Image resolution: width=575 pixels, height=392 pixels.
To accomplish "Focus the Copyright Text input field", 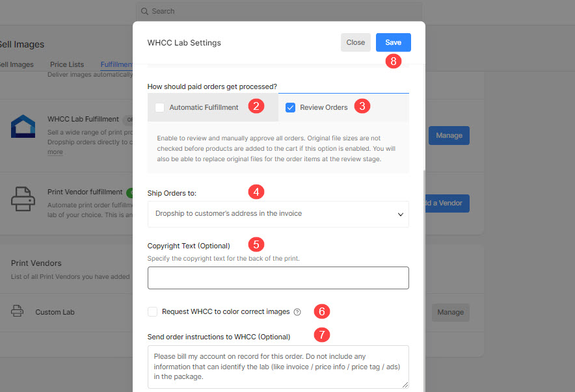I will click(278, 278).
